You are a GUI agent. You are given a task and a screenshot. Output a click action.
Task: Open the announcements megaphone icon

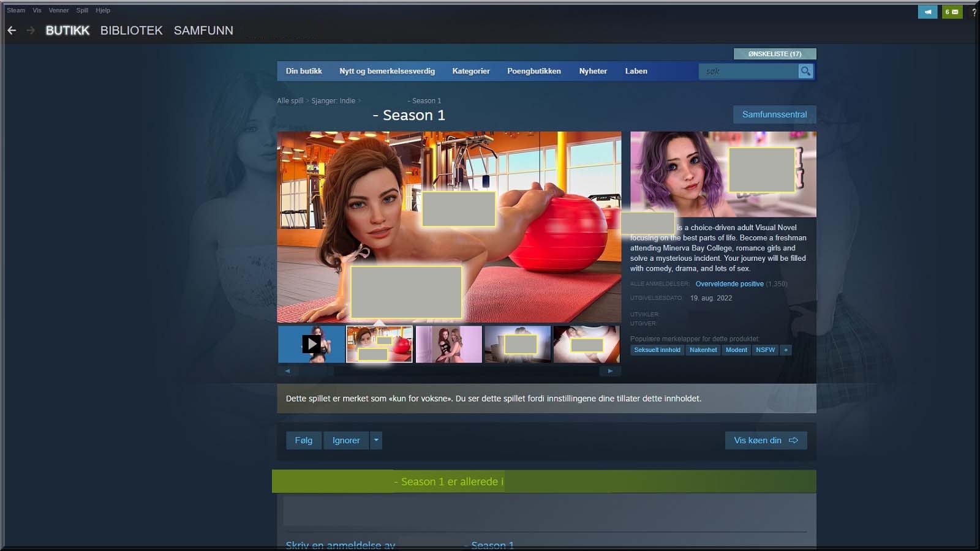coord(927,12)
